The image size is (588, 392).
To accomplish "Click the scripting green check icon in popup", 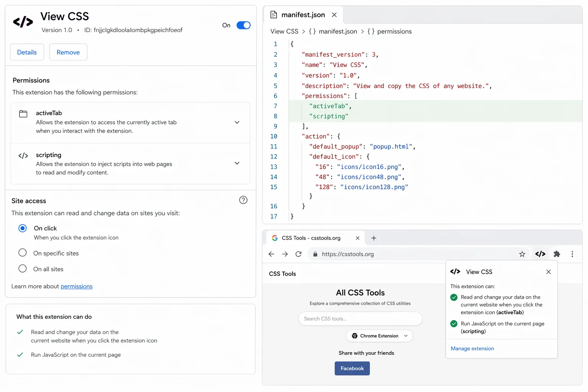I will click(x=454, y=324).
